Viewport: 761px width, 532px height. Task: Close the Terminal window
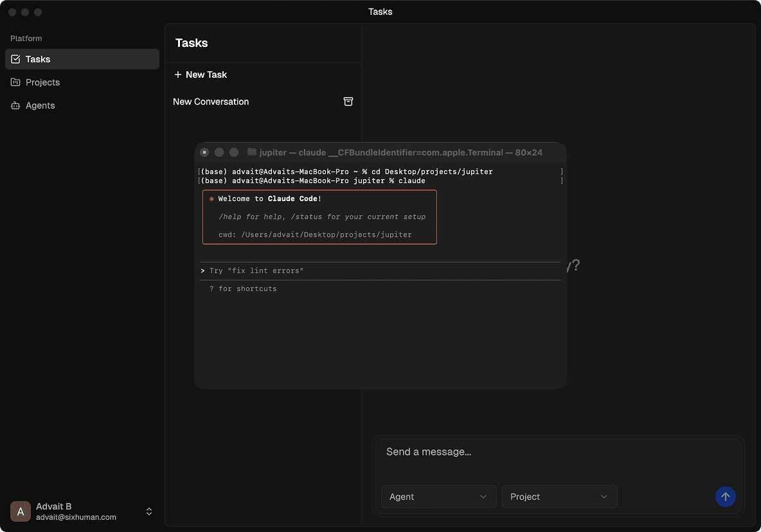point(204,152)
